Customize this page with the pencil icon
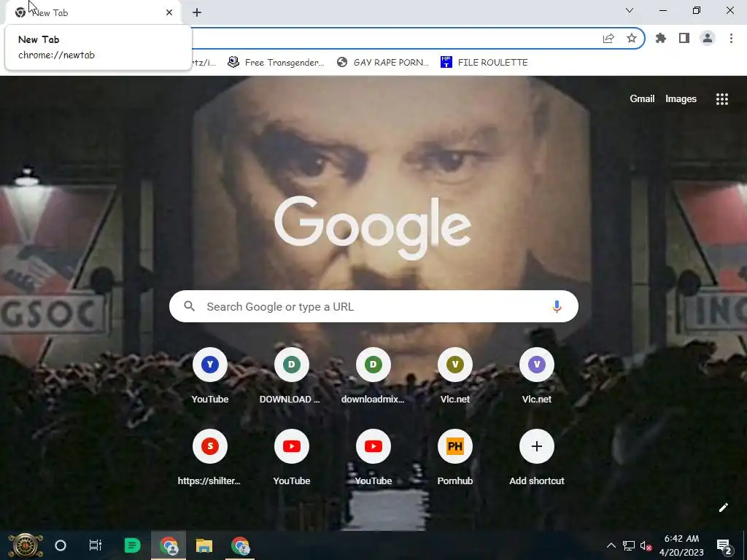747x560 pixels. coord(723,507)
